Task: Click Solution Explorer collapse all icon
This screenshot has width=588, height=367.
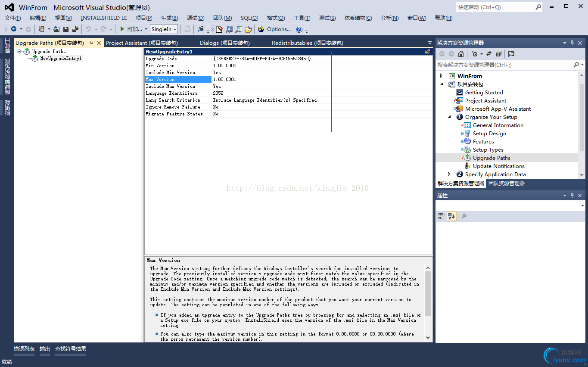Action: pos(498,54)
